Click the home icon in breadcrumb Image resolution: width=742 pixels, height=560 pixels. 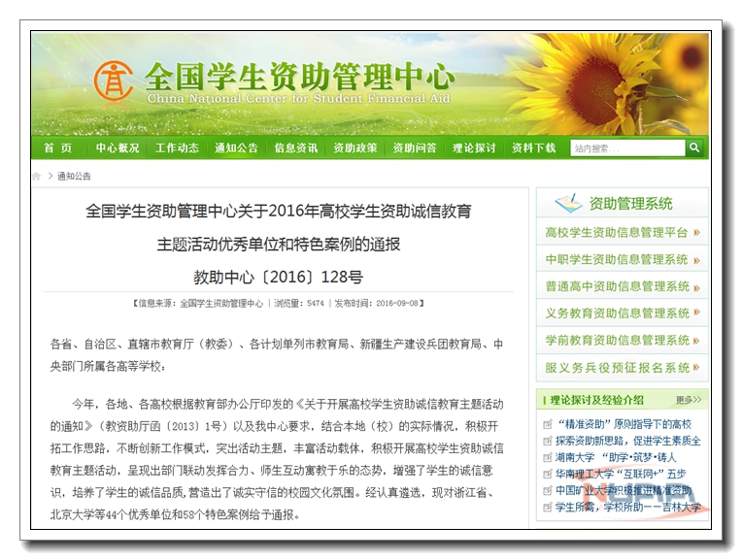click(x=37, y=176)
